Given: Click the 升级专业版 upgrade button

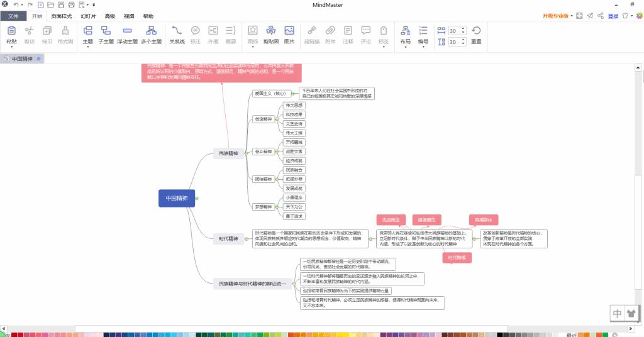Looking at the screenshot, I should 556,16.
